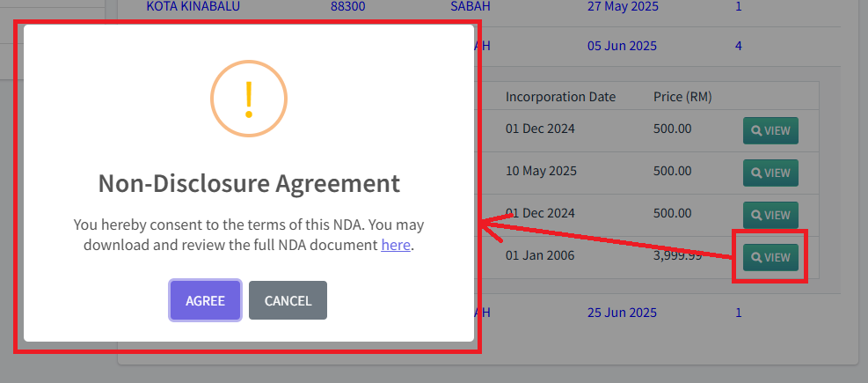This screenshot has width=868, height=383.
Task: Open the full NDA document via 'here' link
Action: 396,245
